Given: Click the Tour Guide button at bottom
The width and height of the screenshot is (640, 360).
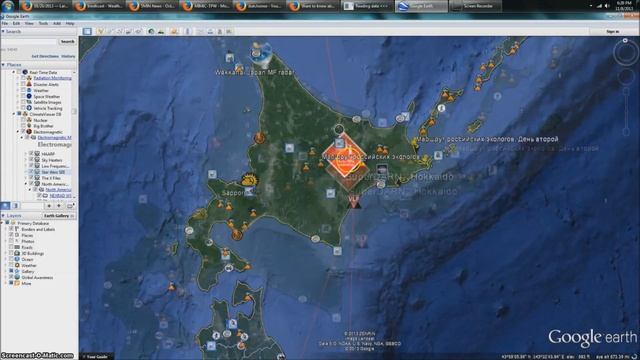Looking at the screenshot, I should pos(97,356).
